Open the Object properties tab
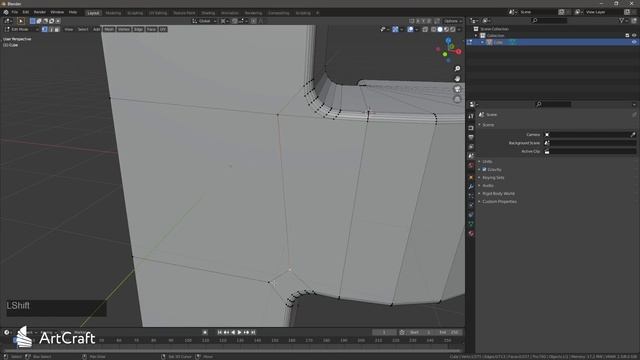The height and width of the screenshot is (360, 640). coord(471,177)
